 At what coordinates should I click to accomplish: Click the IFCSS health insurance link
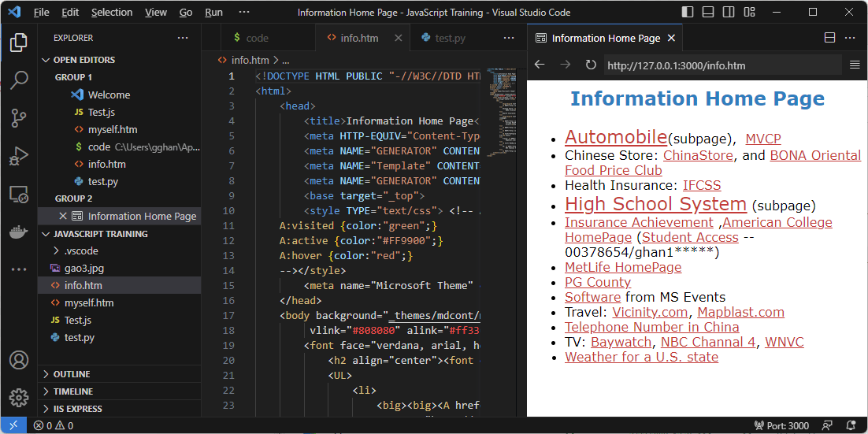(x=701, y=185)
